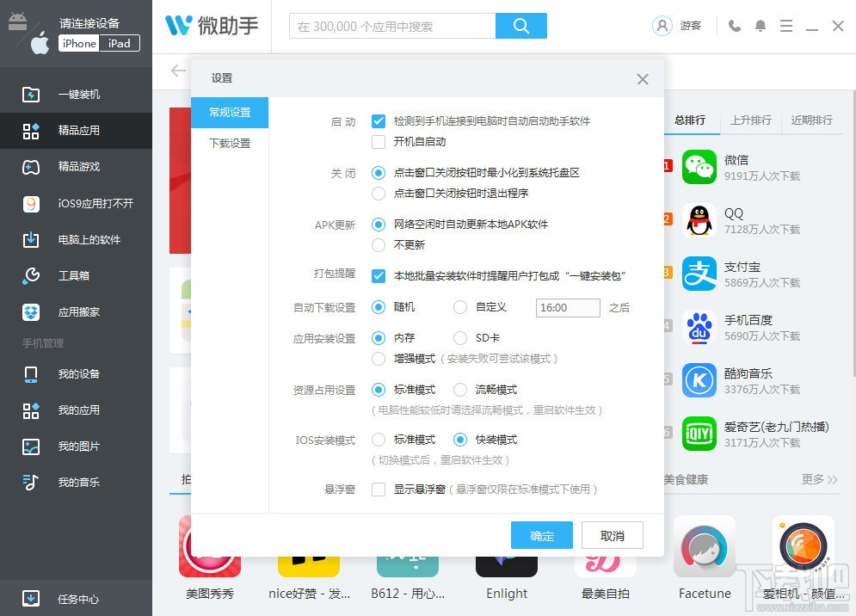Open the 上升排行 ranking tab
Screen dimensions: 856x616
point(750,120)
